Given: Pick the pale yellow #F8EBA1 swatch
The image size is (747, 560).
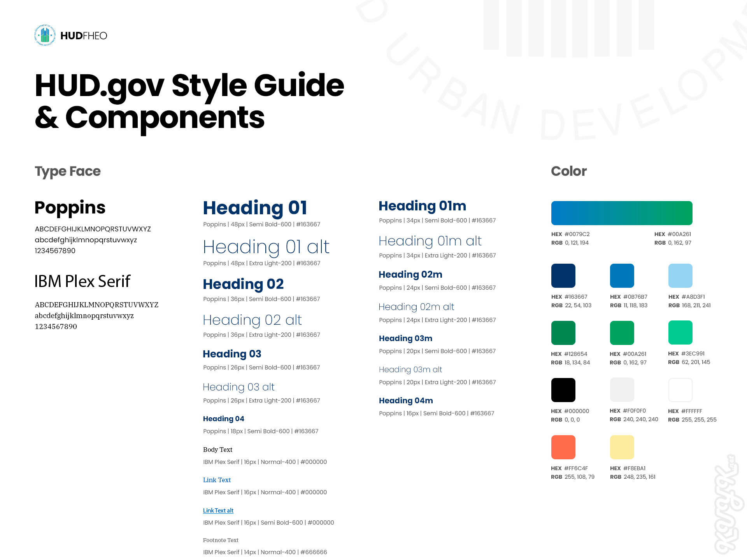Looking at the screenshot, I should pos(622,447).
